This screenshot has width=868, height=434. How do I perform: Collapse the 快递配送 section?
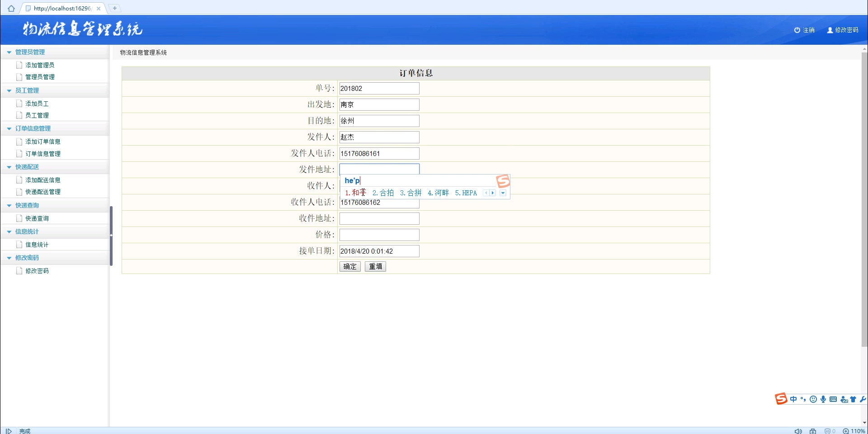click(9, 167)
